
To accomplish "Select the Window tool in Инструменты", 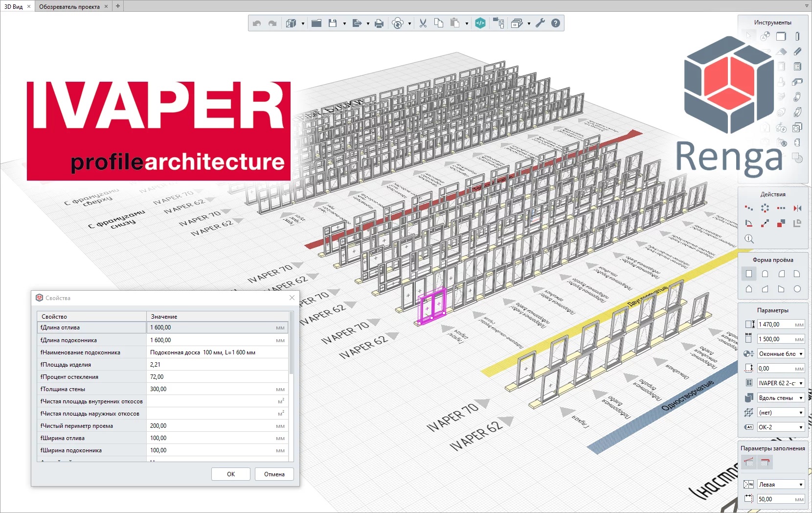I will [x=797, y=67].
